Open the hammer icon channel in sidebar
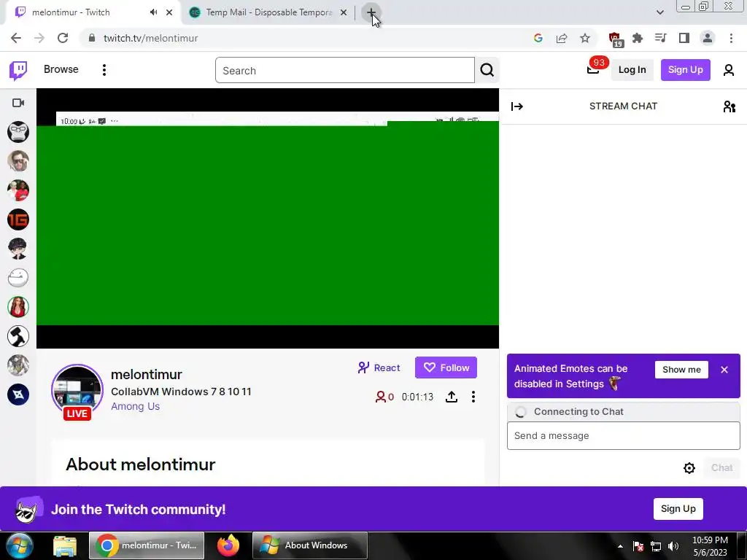This screenshot has height=560, width=747. (18, 336)
